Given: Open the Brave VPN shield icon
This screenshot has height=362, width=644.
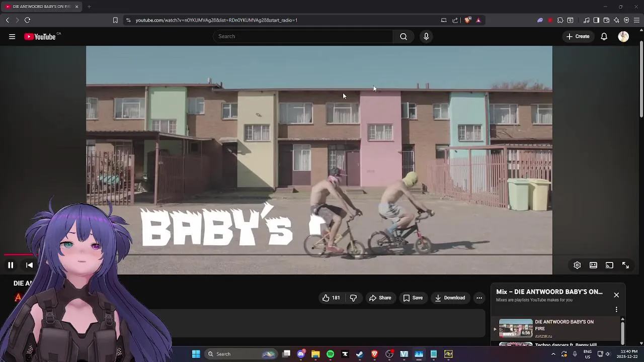Looking at the screenshot, I should click(626, 20).
